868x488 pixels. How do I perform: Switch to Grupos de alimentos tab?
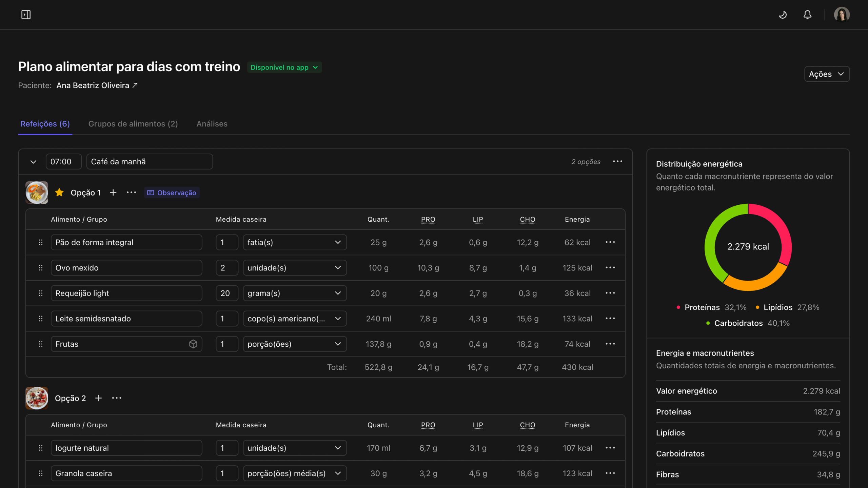pyautogui.click(x=133, y=124)
